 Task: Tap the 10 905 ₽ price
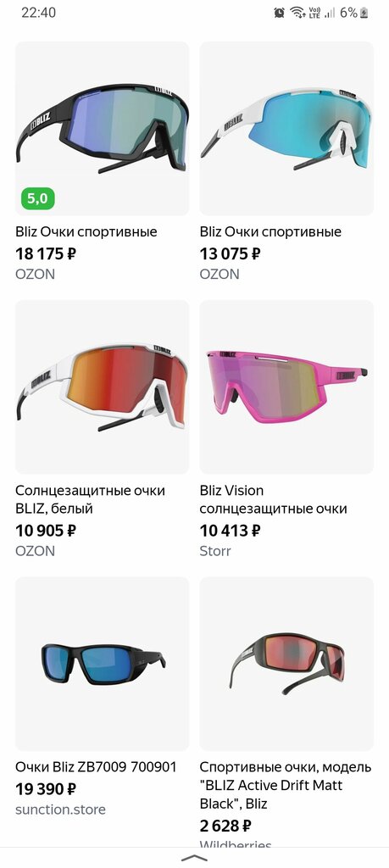[x=46, y=531]
